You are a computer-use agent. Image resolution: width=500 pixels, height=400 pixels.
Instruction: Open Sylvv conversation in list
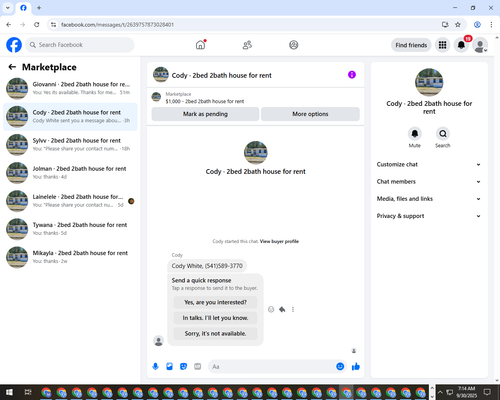[70, 145]
